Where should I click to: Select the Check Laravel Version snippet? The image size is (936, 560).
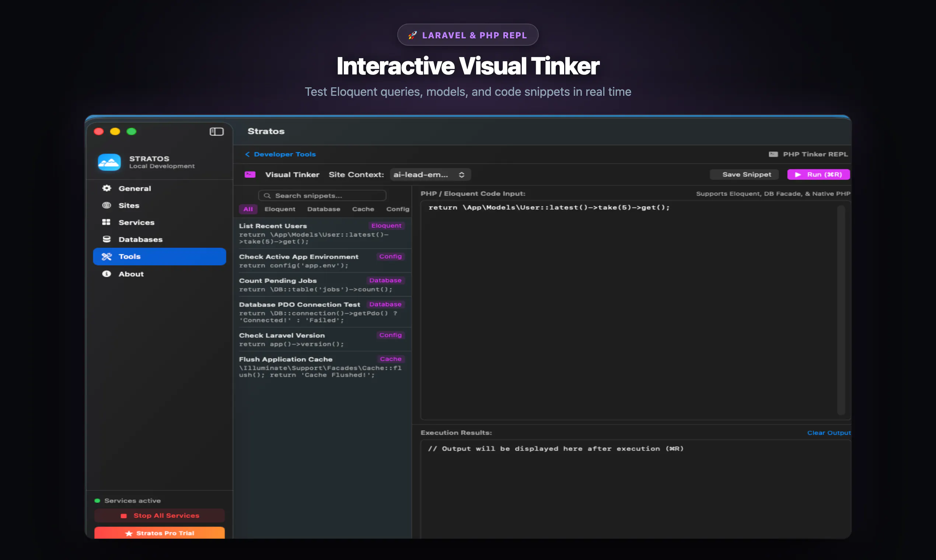click(x=322, y=339)
